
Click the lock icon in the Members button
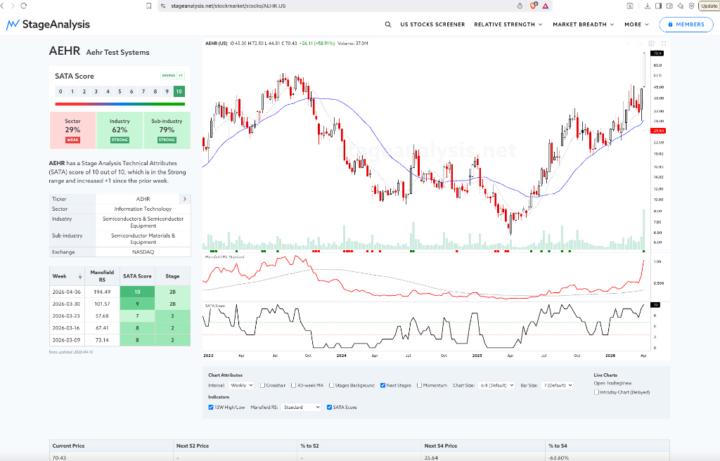coord(670,24)
